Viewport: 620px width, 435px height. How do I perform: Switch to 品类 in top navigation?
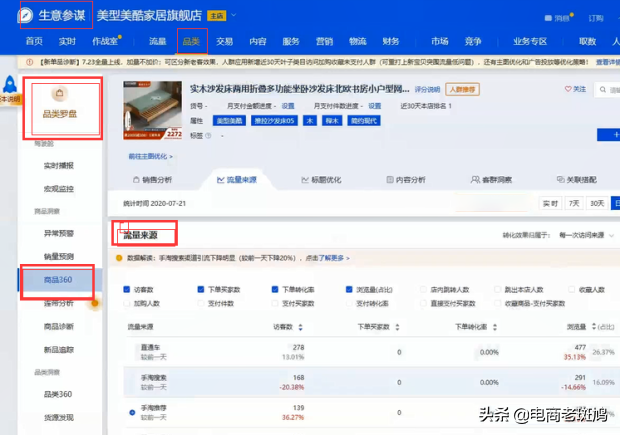pos(191,41)
